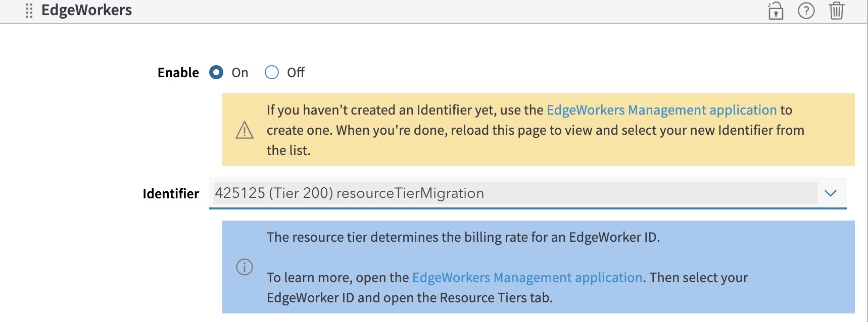Click the "On" option label text
The height and width of the screenshot is (322, 868).
tap(240, 73)
